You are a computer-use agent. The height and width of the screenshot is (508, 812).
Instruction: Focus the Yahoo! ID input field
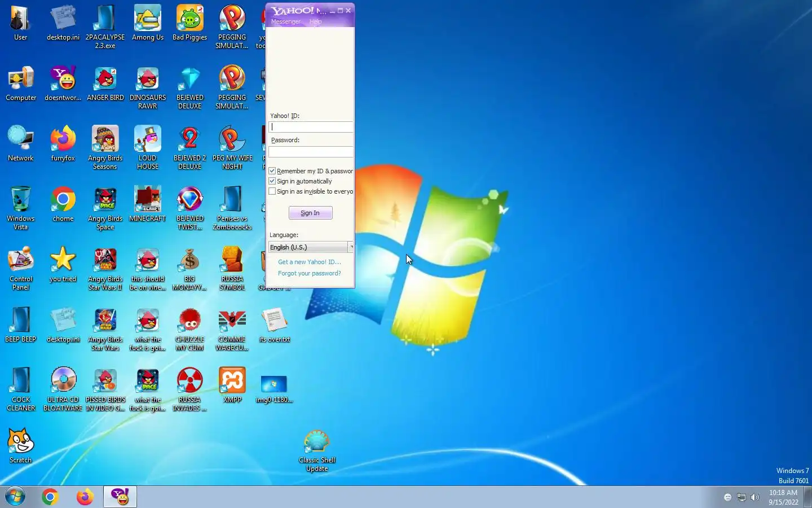pos(311,127)
